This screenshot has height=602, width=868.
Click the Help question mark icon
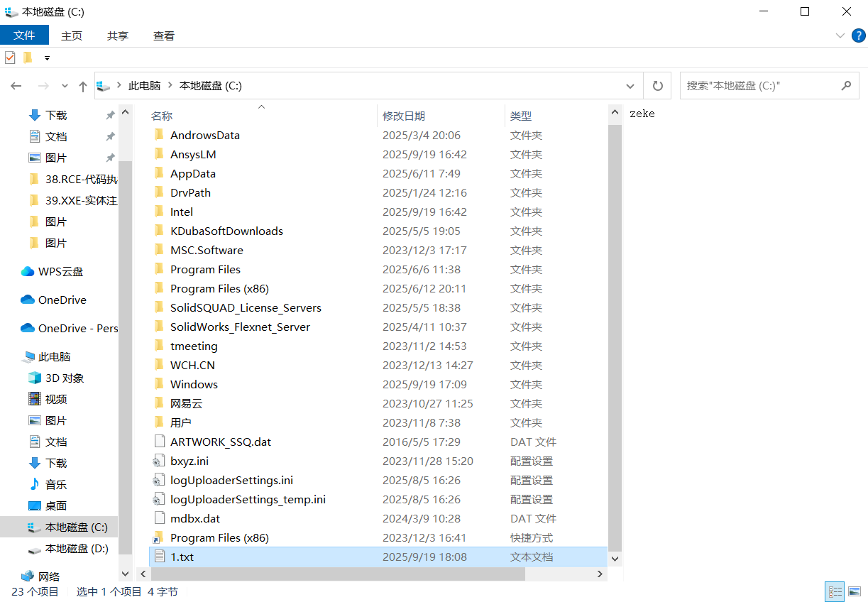coord(858,35)
